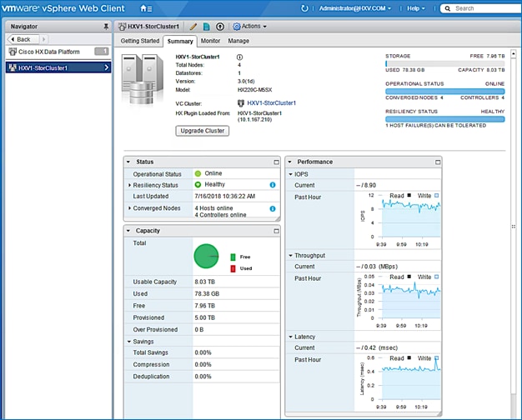Click the 5.00 TB Provisioned value

[x=205, y=317]
